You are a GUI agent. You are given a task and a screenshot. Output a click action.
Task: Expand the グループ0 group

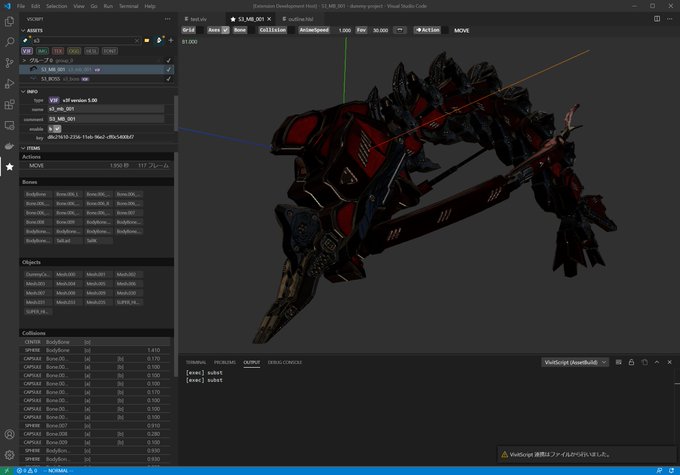[x=24, y=60]
